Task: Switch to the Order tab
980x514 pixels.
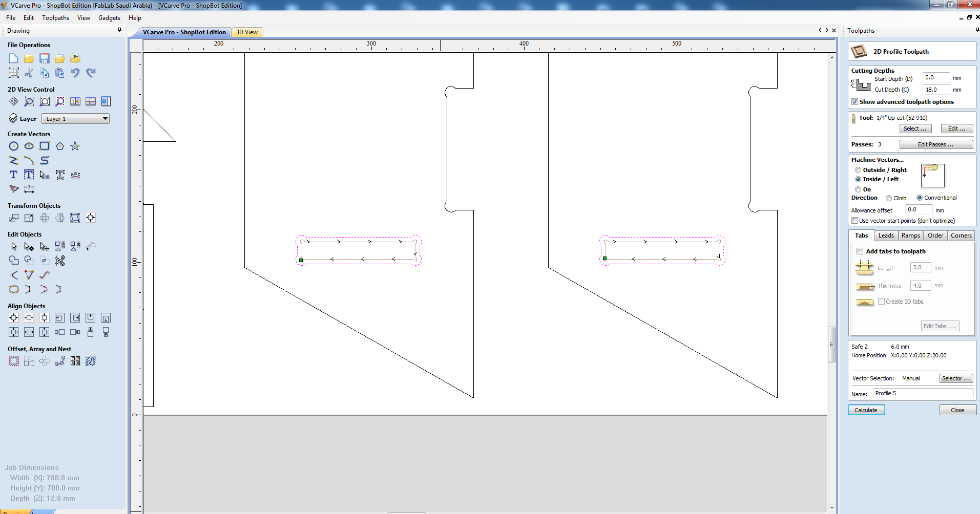Action: (x=935, y=235)
